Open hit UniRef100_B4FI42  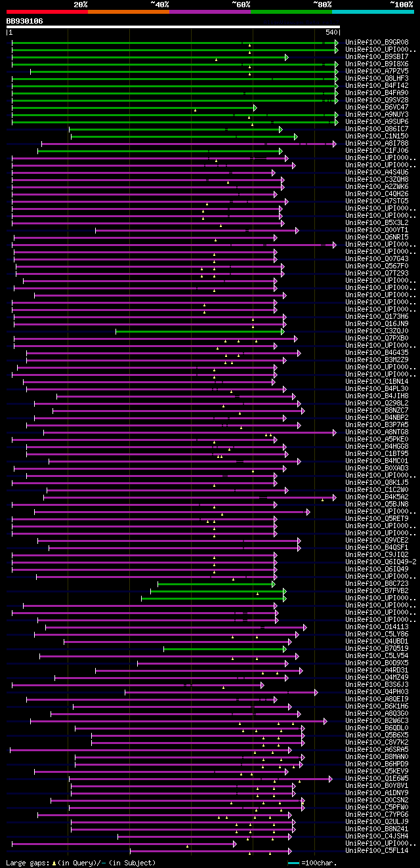(x=377, y=85)
